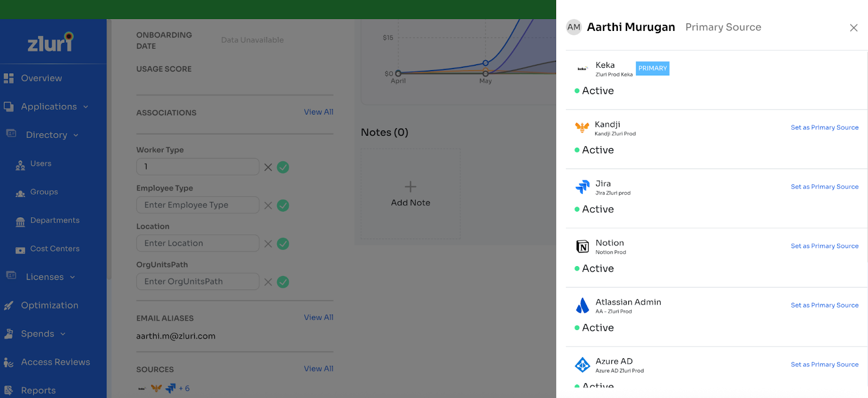Screen dimensions: 868x398
Task: Open Users in the Directory section
Action: point(41,163)
